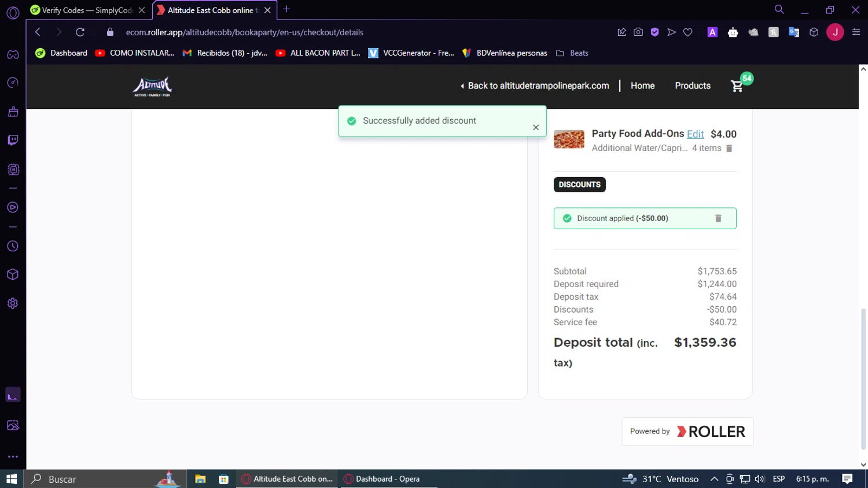
Task: Open the Dashboard bookmark
Action: [x=61, y=53]
